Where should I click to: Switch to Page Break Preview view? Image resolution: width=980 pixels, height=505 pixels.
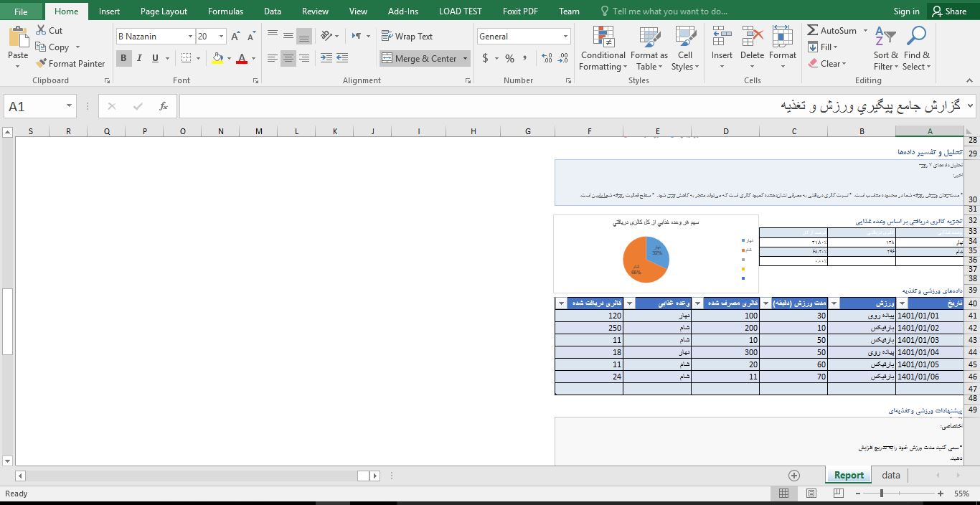click(838, 494)
